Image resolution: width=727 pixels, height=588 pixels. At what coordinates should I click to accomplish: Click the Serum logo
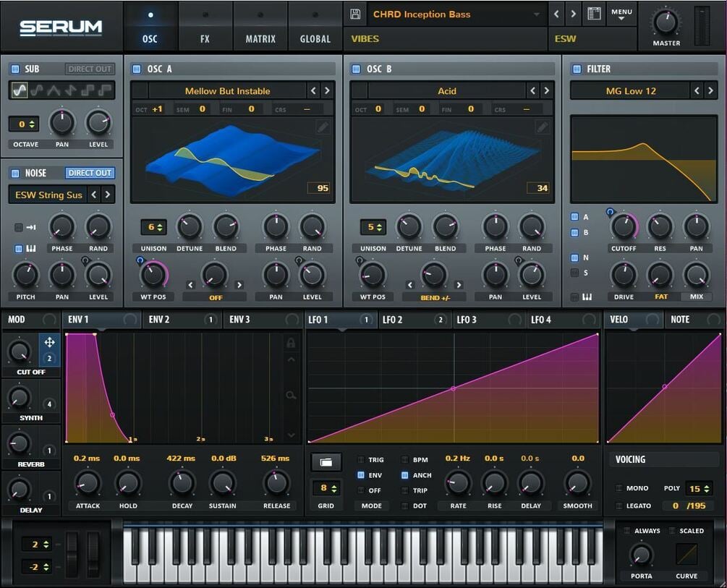coord(61,27)
